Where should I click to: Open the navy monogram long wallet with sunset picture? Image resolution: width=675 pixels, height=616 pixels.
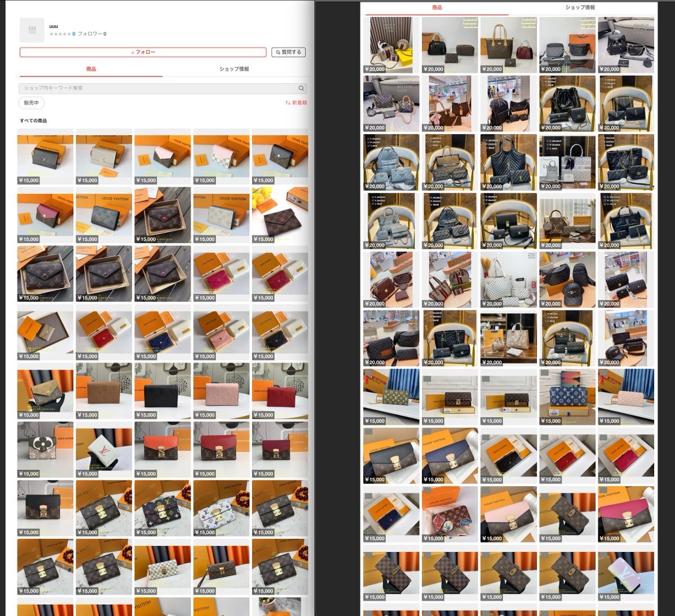(x=567, y=397)
